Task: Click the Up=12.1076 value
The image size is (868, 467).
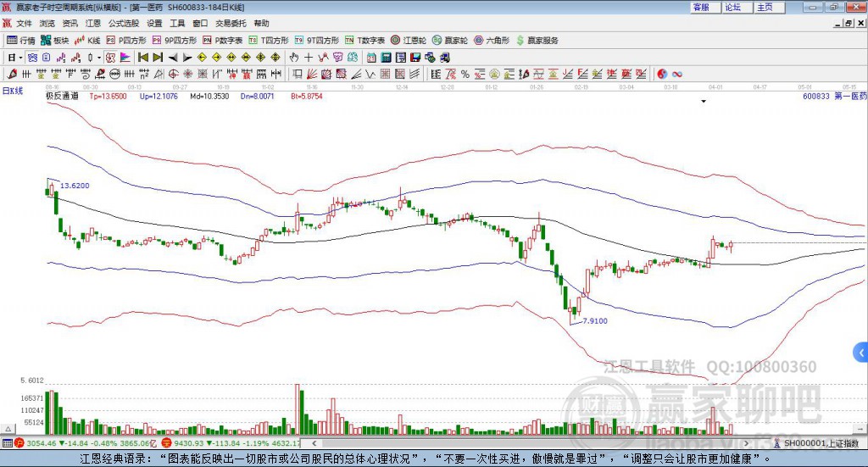Action: pos(159,97)
